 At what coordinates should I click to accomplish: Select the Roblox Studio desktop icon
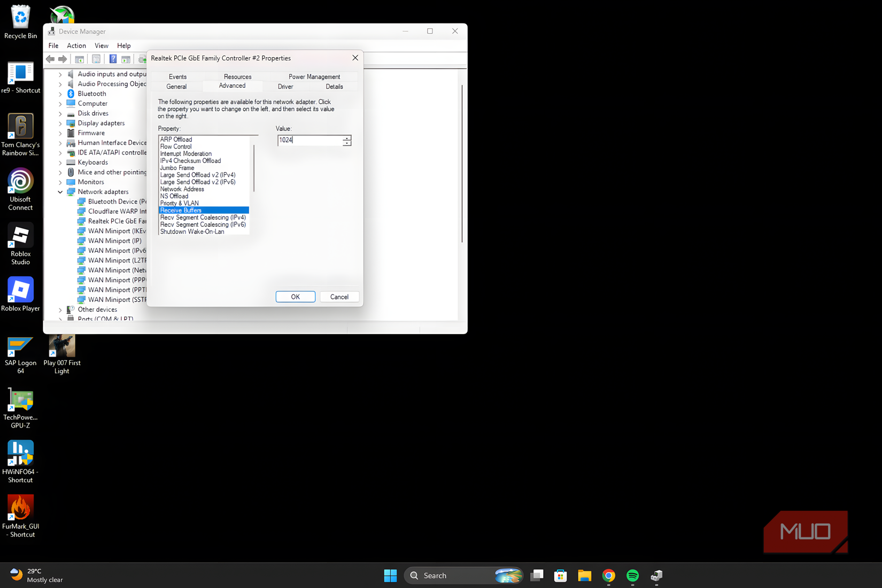20,244
